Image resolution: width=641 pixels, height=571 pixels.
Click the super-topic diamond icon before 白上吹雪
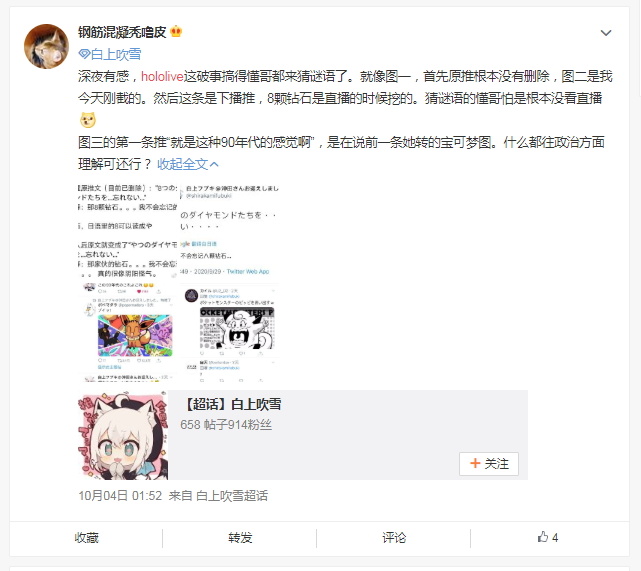pyautogui.click(x=84, y=54)
